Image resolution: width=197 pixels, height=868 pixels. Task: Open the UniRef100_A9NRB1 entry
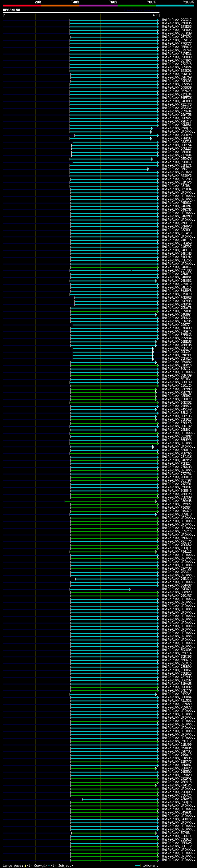pos(177,125)
